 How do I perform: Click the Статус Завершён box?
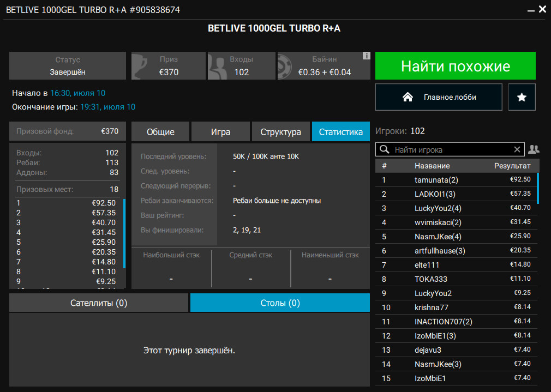(x=68, y=65)
